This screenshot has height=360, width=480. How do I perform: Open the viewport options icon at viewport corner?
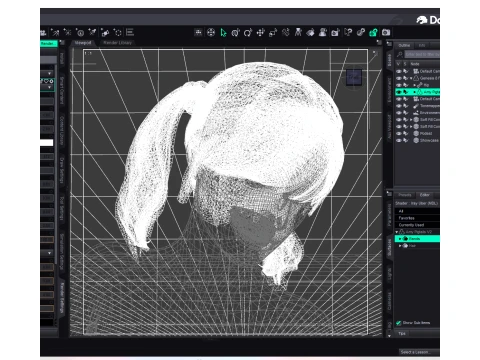379,42
